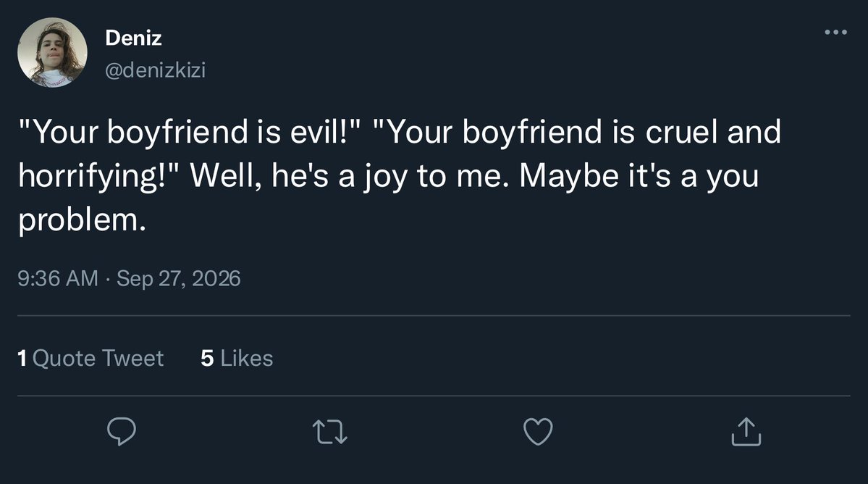View the Quote Tweet label
The height and width of the screenshot is (484, 868).
98,359
